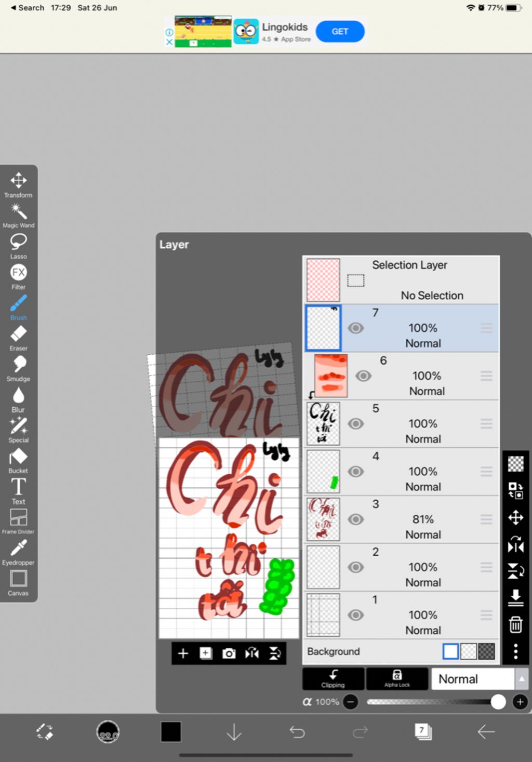Image resolution: width=532 pixels, height=762 pixels.
Task: Go back with left arrow in bottom bar
Action: click(486, 732)
